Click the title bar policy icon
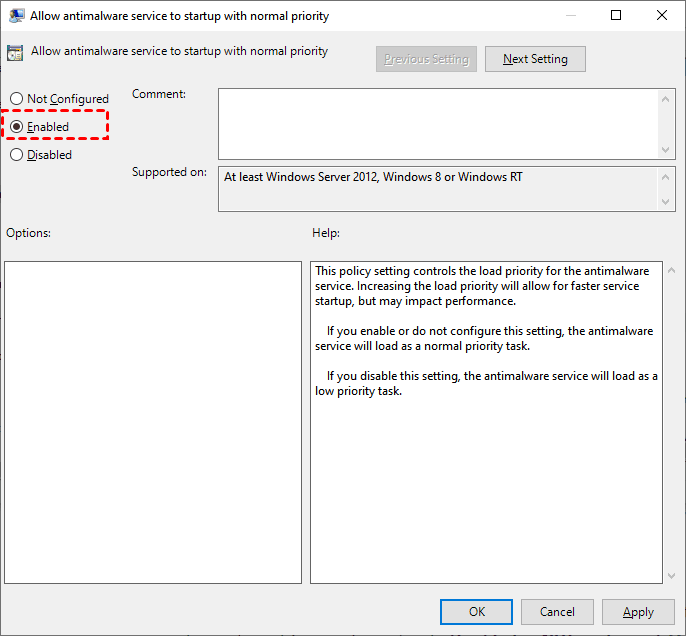686x636 pixels. point(16,16)
